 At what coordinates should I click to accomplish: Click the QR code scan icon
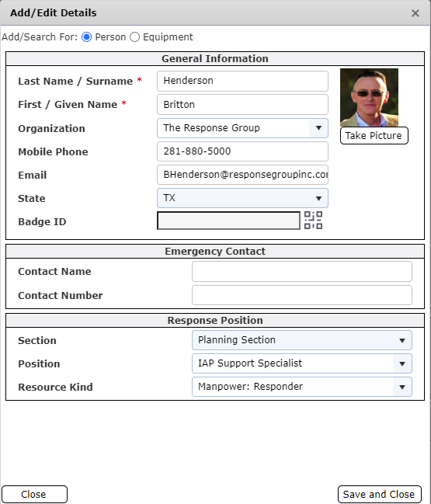click(x=314, y=221)
